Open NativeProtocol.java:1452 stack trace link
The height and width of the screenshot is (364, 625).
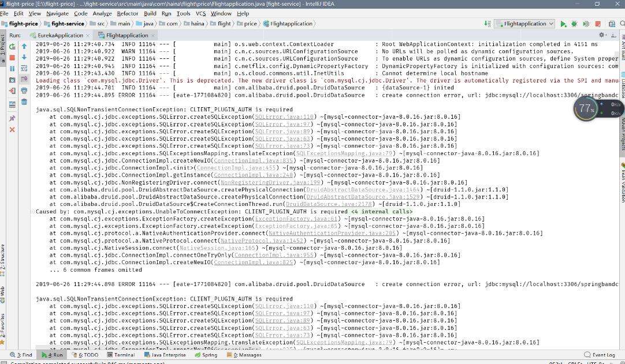click(x=262, y=241)
